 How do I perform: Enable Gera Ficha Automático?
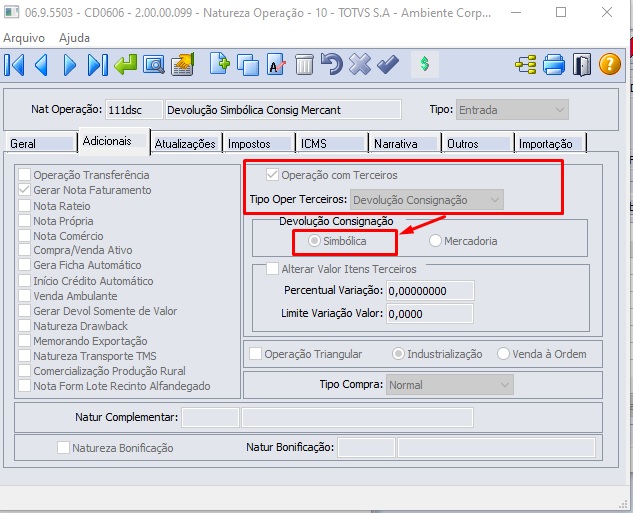click(x=25, y=265)
